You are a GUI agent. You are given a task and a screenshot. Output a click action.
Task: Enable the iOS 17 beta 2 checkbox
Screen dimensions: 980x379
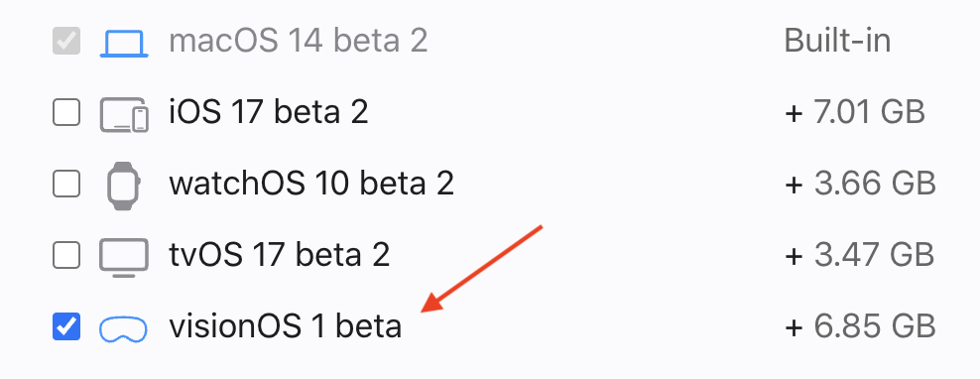66,112
